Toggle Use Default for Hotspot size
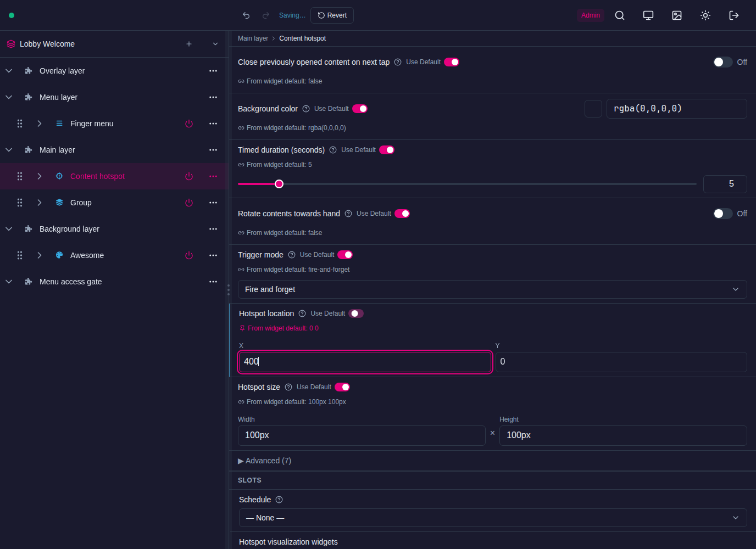The height and width of the screenshot is (549, 756). coord(342,387)
